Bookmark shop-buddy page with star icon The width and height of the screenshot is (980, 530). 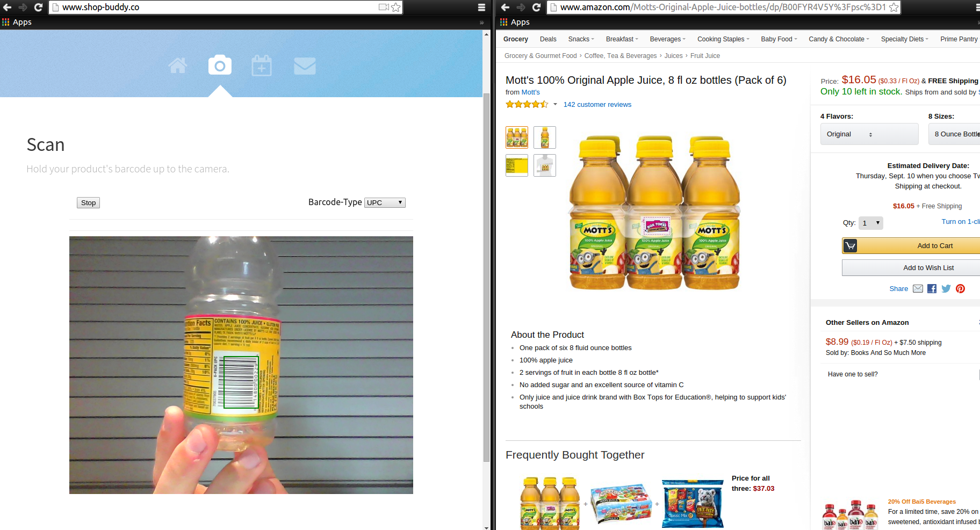tap(396, 7)
